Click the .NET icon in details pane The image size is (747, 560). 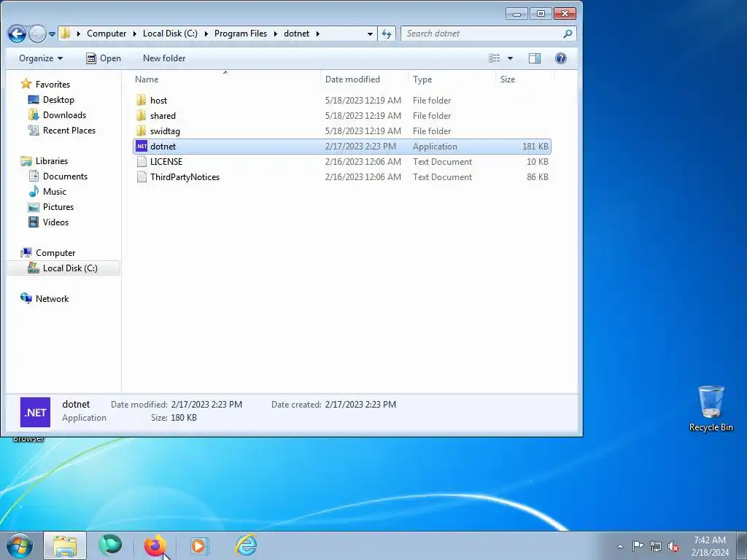[x=35, y=412]
